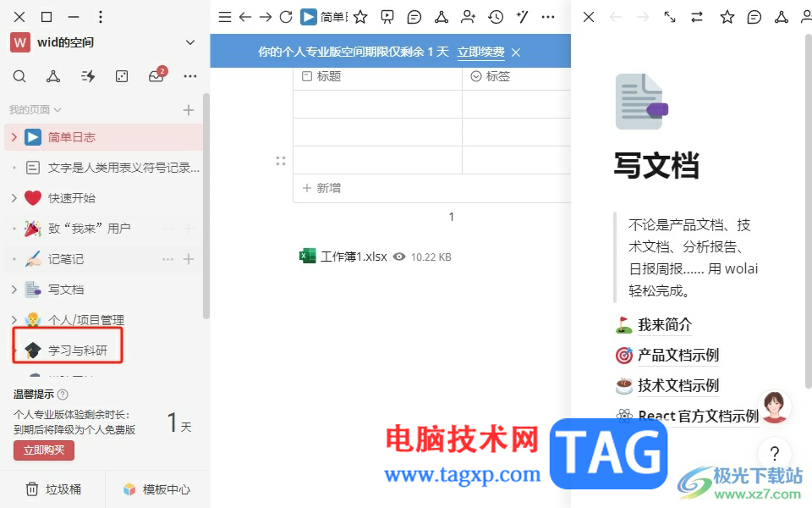Screen dimensions: 812x508
Task: Click the 立即购买 buy button
Action: point(44,450)
